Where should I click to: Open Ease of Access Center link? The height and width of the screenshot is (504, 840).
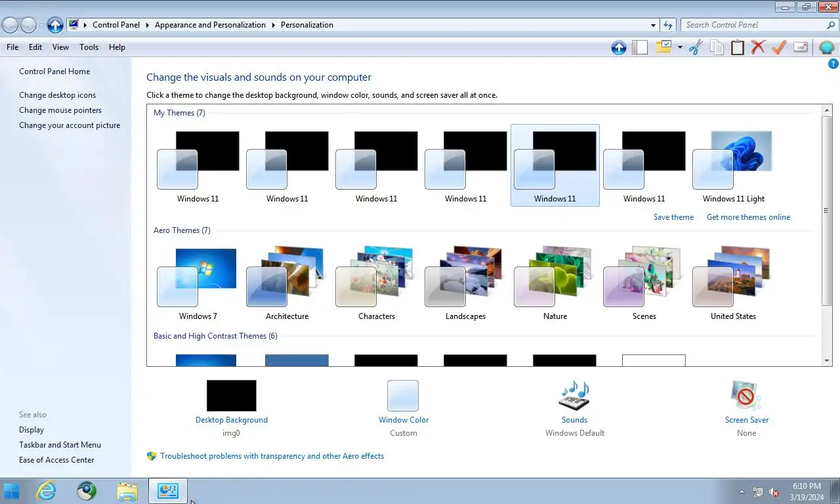point(56,460)
